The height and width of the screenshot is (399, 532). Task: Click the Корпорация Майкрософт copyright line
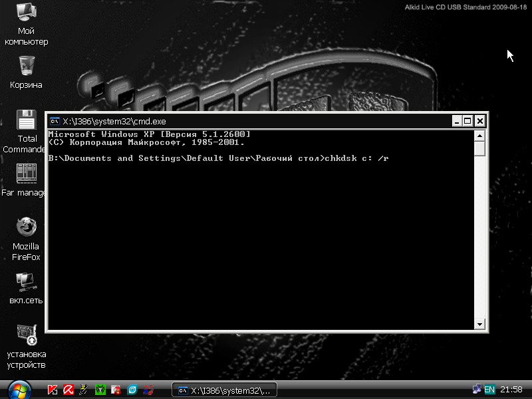(146, 142)
